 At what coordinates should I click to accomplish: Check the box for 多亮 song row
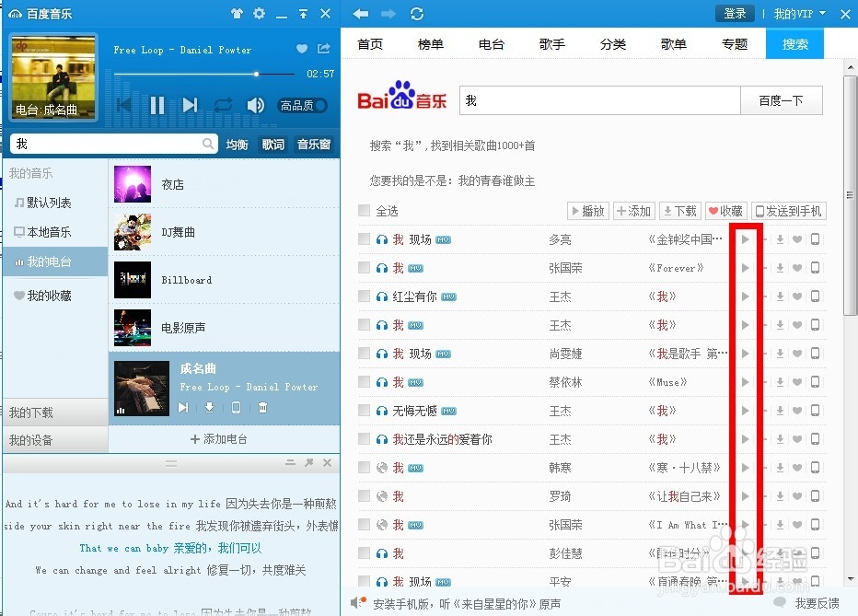(364, 239)
